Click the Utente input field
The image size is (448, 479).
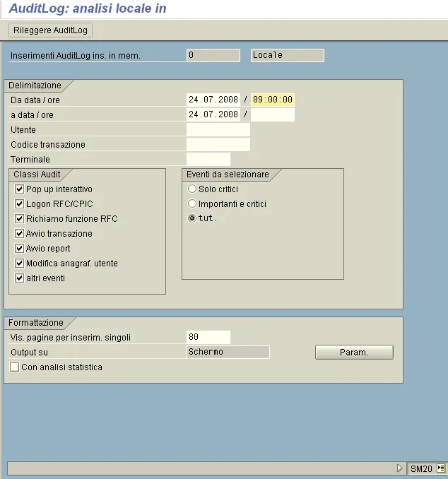218,130
